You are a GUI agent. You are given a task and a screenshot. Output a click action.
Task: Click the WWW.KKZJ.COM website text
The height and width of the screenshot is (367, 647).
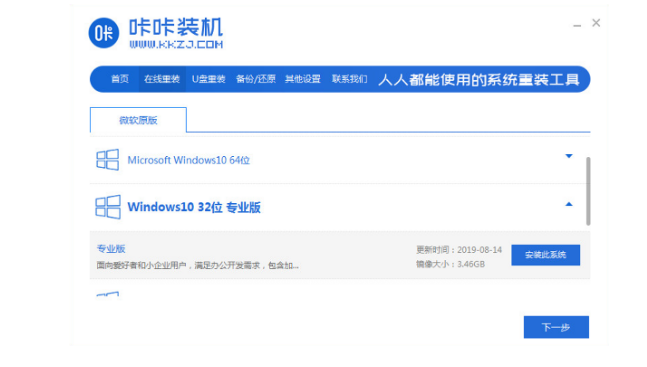[x=176, y=44]
